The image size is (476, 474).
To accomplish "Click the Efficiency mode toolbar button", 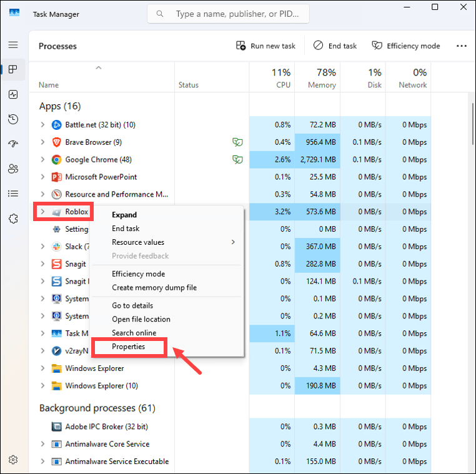I will tap(405, 46).
